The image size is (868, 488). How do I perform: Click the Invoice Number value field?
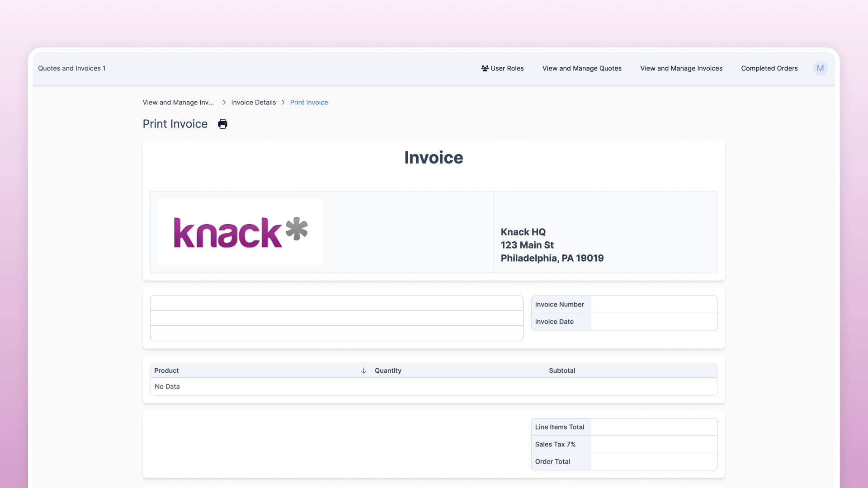tap(653, 305)
